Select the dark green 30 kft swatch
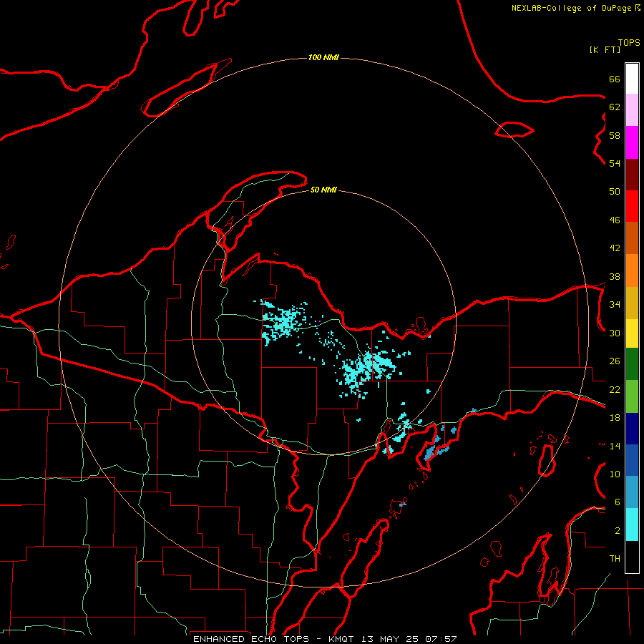 (632, 364)
